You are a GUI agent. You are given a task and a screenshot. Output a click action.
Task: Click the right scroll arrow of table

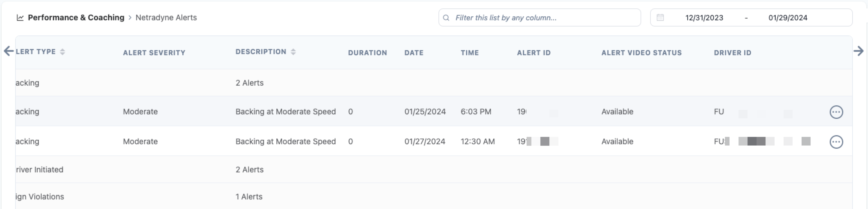(858, 51)
